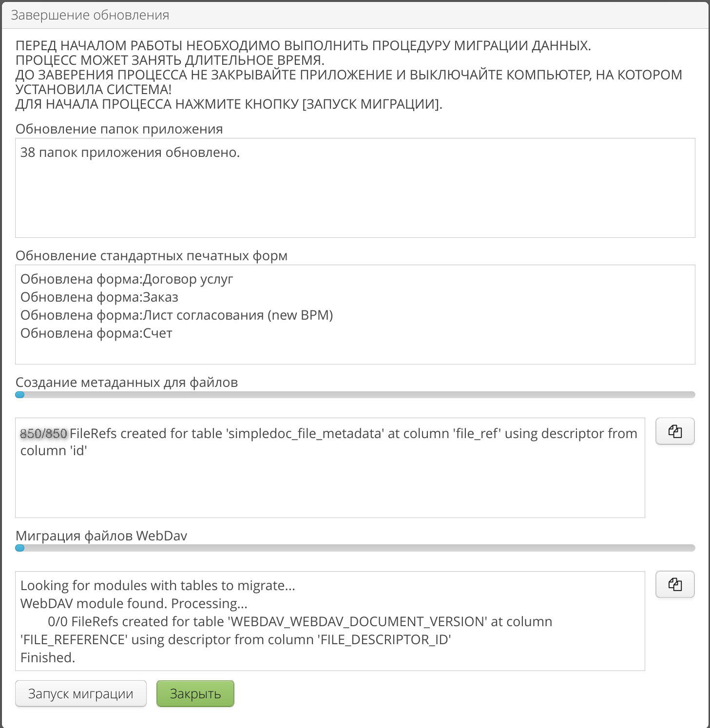The image size is (710, 728).
Task: Copy the WebDav migration log
Action: (675, 584)
